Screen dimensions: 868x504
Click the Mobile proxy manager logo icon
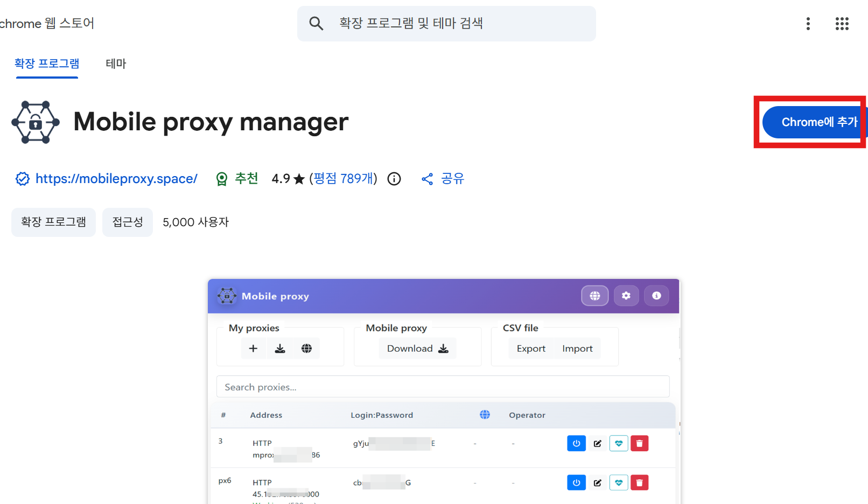36,122
